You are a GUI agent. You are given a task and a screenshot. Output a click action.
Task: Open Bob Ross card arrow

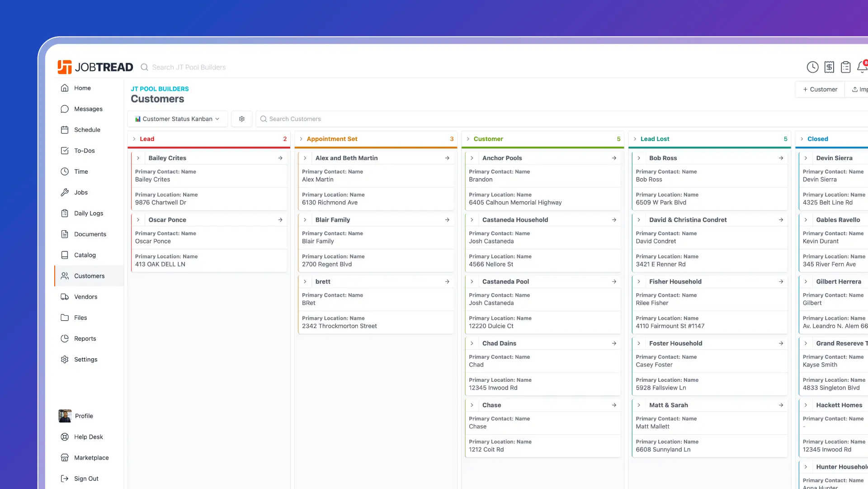(x=781, y=158)
